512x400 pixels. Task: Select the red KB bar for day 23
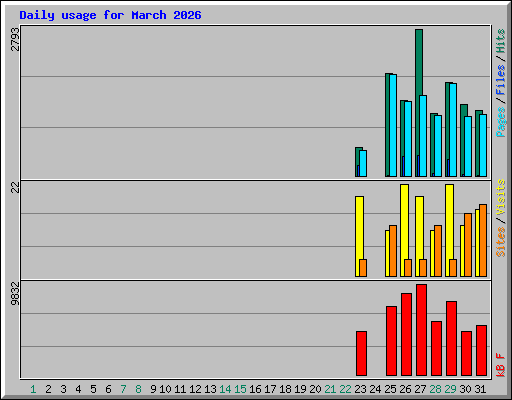click(361, 353)
